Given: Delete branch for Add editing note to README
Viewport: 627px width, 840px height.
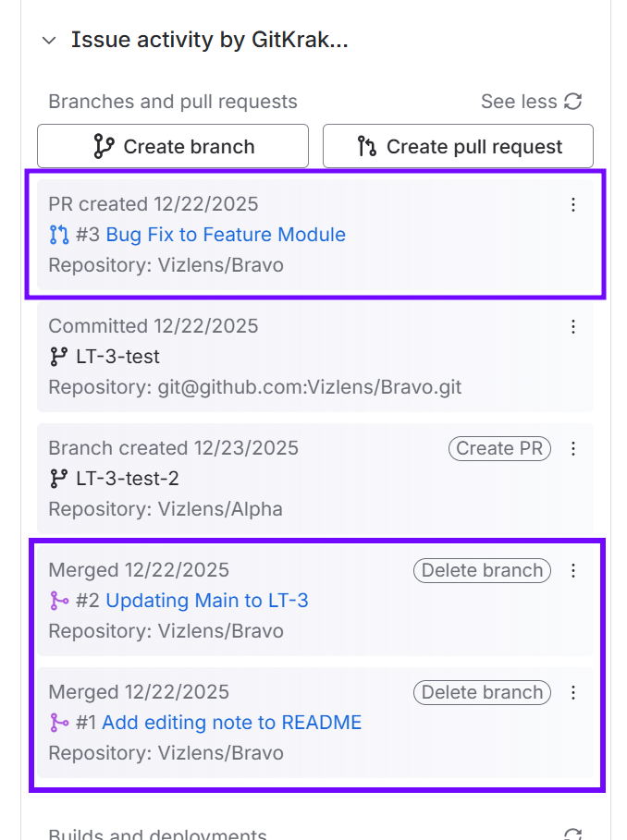Looking at the screenshot, I should 482,692.
